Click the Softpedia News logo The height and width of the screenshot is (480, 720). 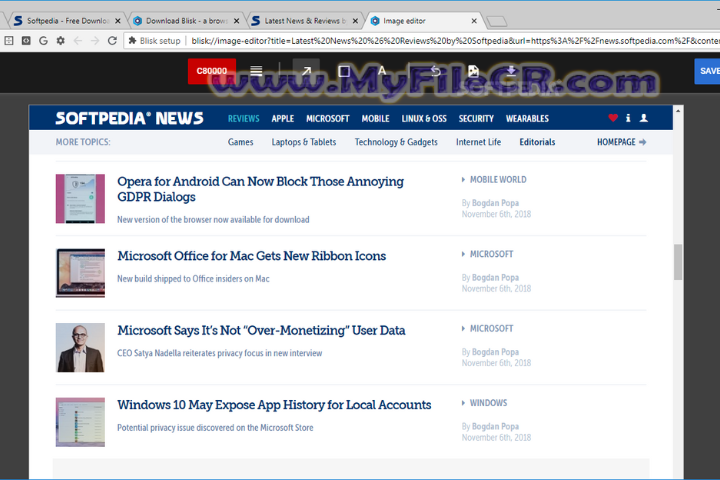click(129, 118)
